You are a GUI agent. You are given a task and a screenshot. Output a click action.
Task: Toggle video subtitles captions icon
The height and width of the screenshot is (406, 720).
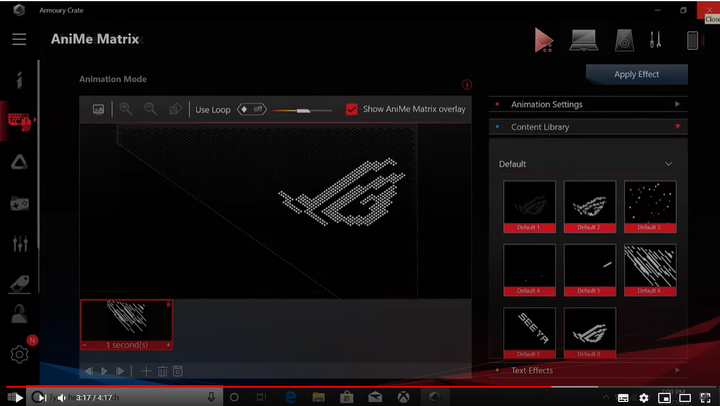pyautogui.click(x=623, y=398)
